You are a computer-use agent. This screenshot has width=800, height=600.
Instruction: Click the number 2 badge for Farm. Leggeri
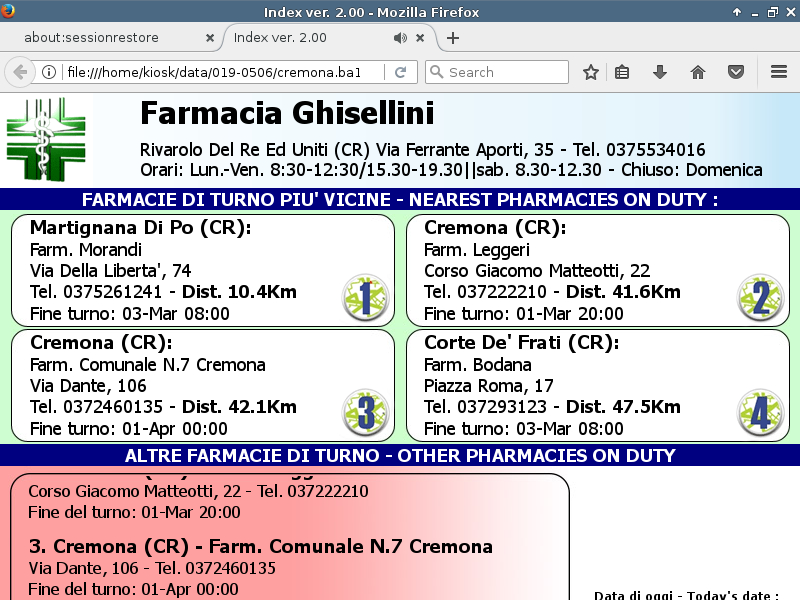point(760,297)
